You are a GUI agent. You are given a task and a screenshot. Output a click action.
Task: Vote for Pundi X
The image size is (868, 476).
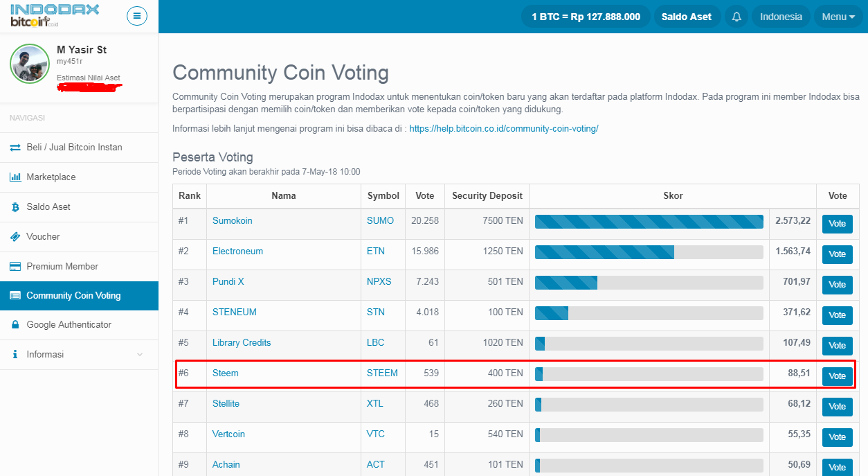pos(837,285)
